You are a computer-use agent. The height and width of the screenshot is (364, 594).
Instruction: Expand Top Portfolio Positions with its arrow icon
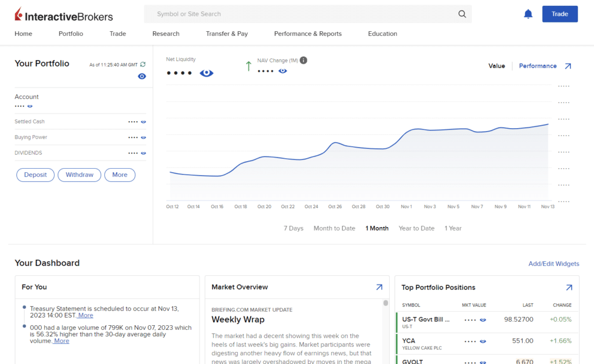point(569,287)
